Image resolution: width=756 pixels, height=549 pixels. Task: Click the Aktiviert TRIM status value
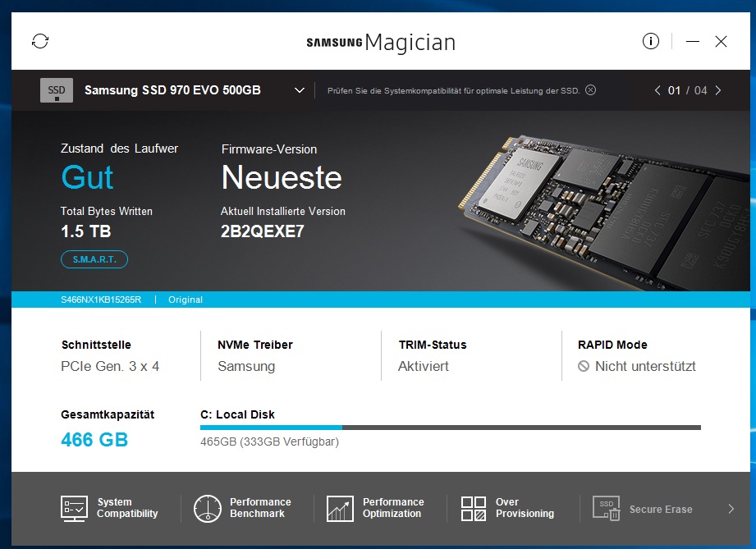coord(424,366)
